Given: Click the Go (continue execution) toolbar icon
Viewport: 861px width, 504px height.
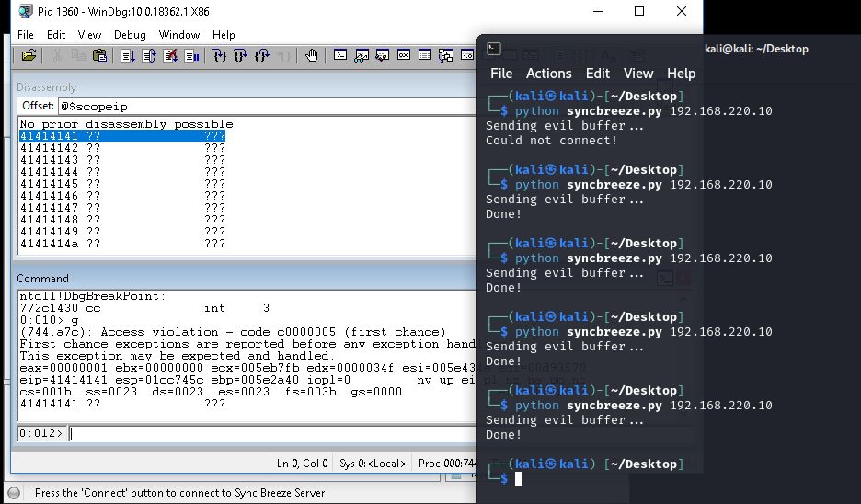Looking at the screenshot, I should pyautogui.click(x=127, y=55).
